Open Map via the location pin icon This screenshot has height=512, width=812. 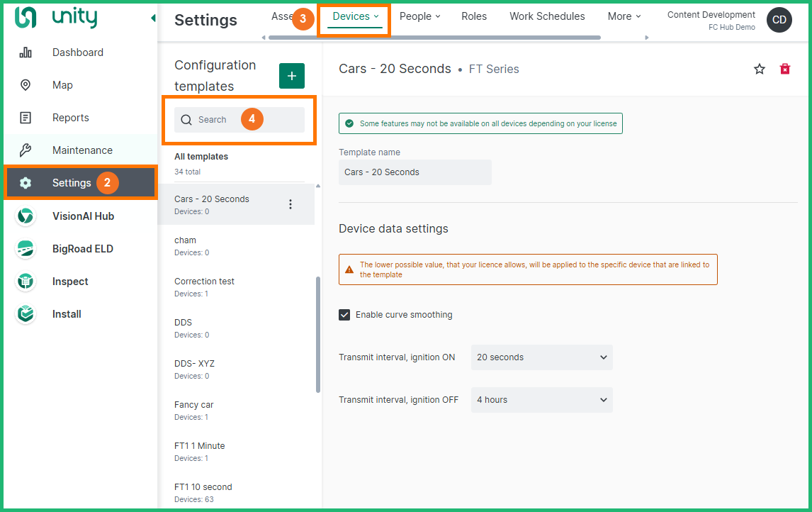[26, 85]
